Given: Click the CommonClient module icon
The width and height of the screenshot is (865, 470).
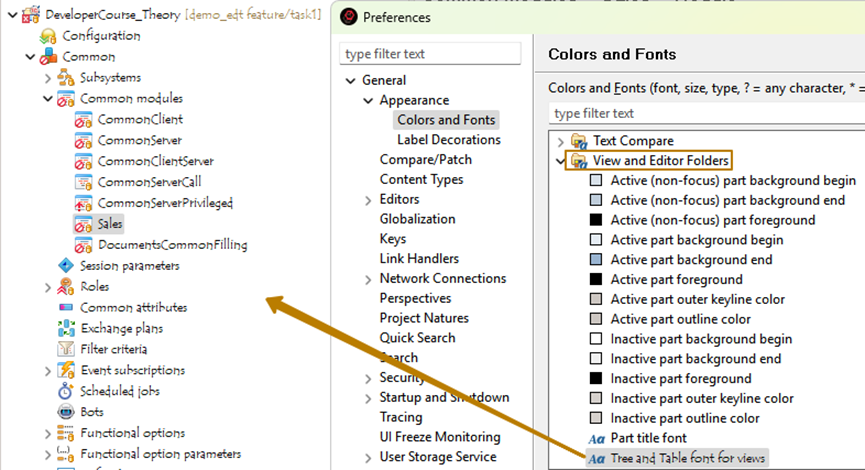Looking at the screenshot, I should [x=84, y=120].
